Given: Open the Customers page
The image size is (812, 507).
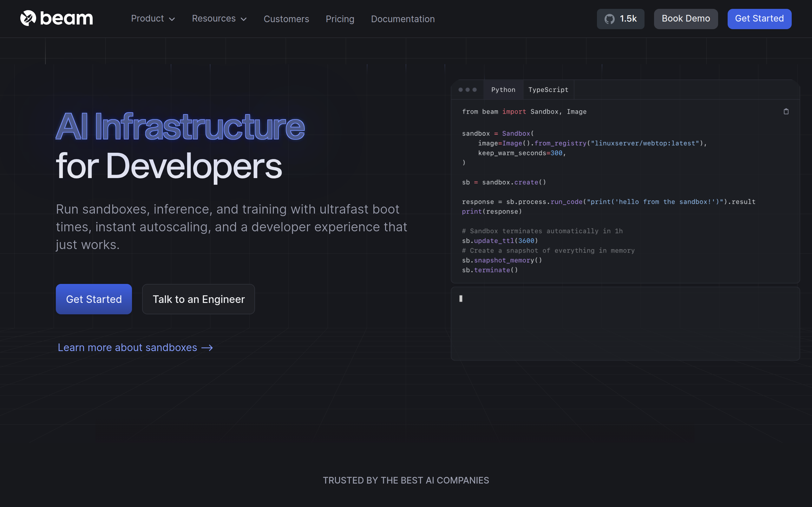Looking at the screenshot, I should 286,19.
